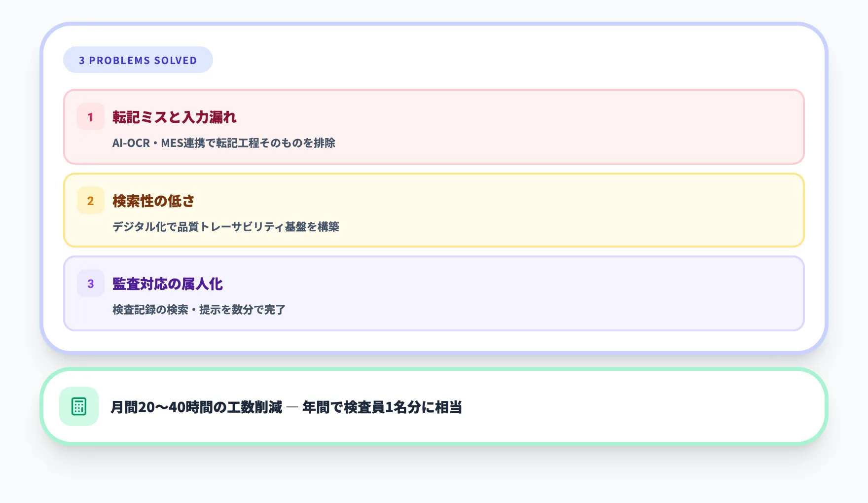
Task: Select the デジタル化で品質トレーサビリティ基盤を構築 text
Action: pyautogui.click(x=226, y=227)
